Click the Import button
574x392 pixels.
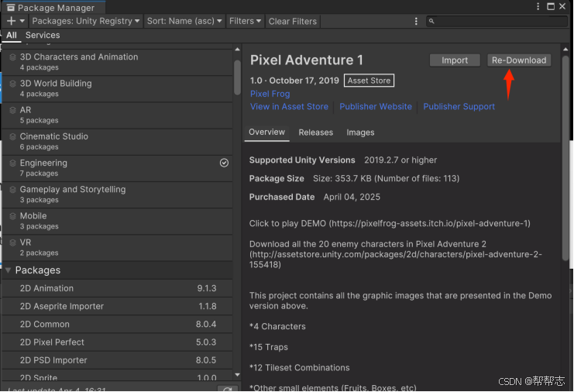point(455,60)
